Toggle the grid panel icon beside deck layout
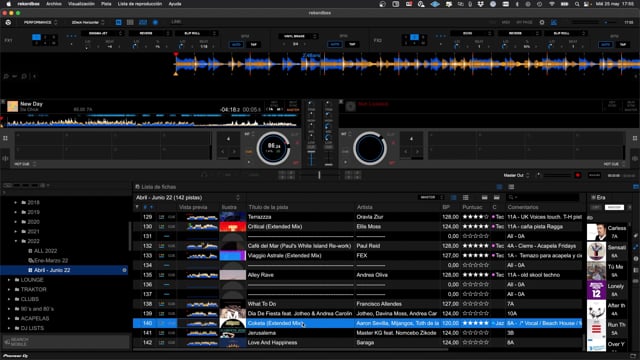This screenshot has height=360, width=640. (x=130, y=22)
